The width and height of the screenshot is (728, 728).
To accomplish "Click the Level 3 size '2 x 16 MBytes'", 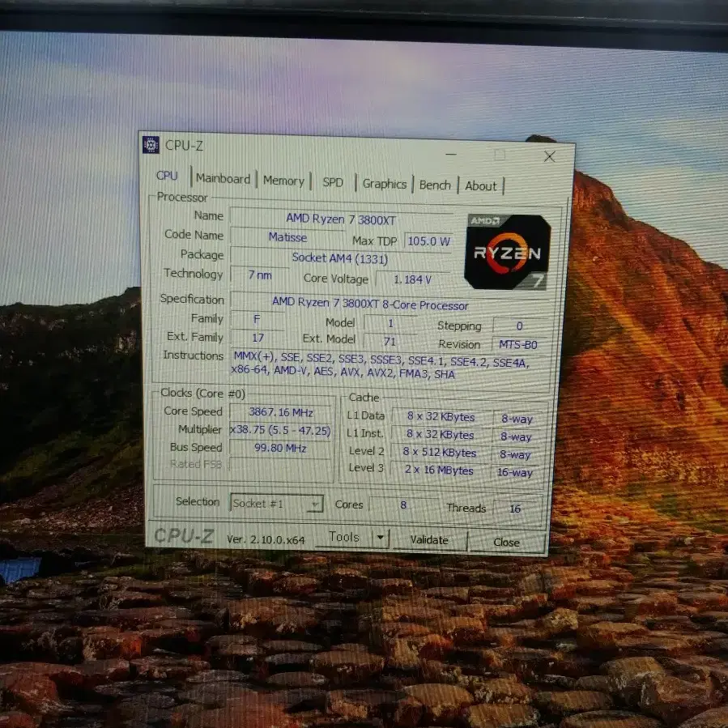I will (439, 470).
